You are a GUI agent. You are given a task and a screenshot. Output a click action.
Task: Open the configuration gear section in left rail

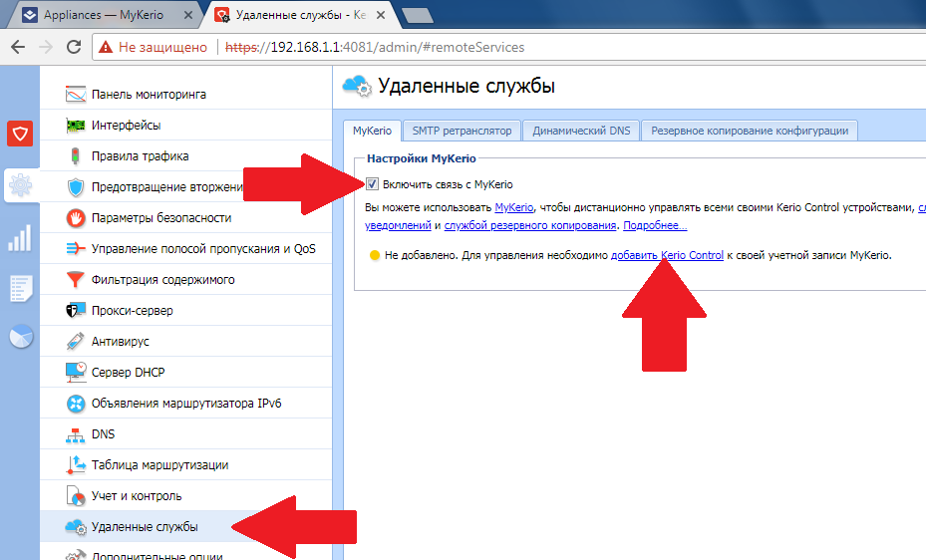(20, 185)
